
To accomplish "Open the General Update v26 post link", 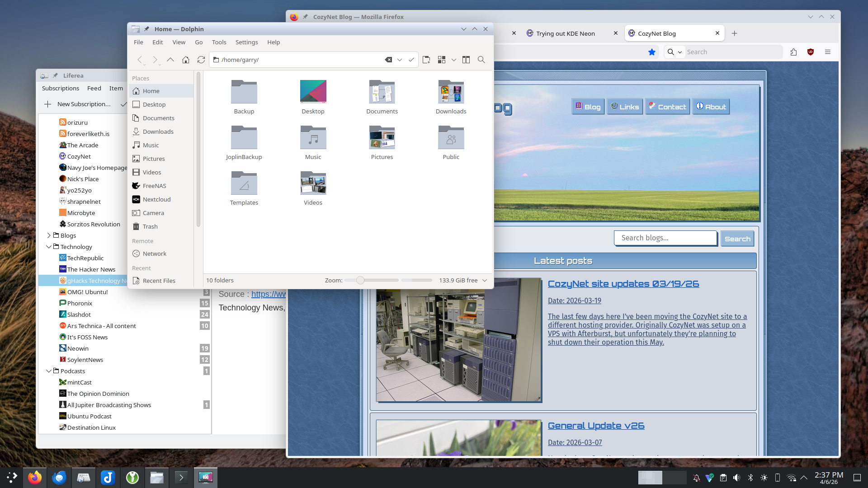I will click(x=596, y=426).
